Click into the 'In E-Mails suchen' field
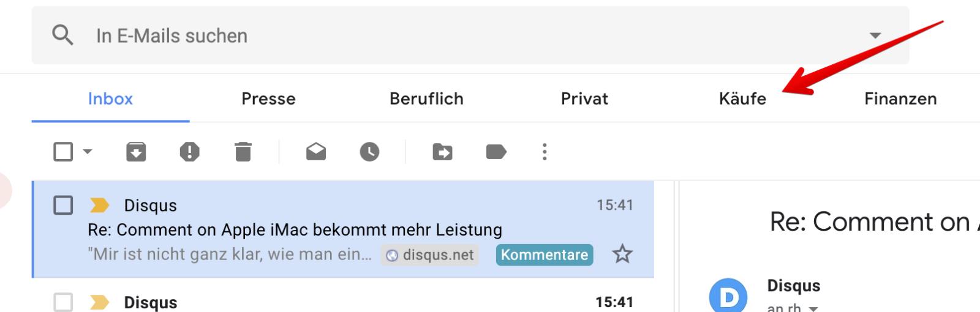Screen dimensions: 980x312 click(429, 35)
